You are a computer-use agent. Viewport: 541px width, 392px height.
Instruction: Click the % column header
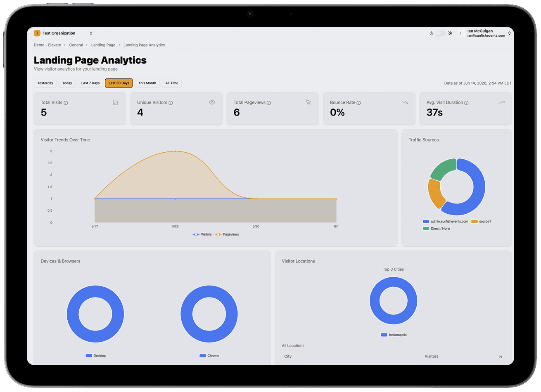(x=501, y=357)
